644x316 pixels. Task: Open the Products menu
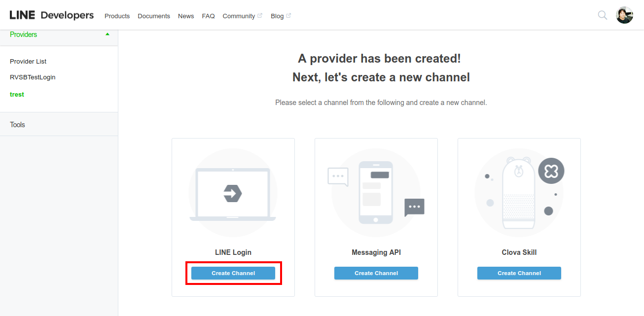117,16
